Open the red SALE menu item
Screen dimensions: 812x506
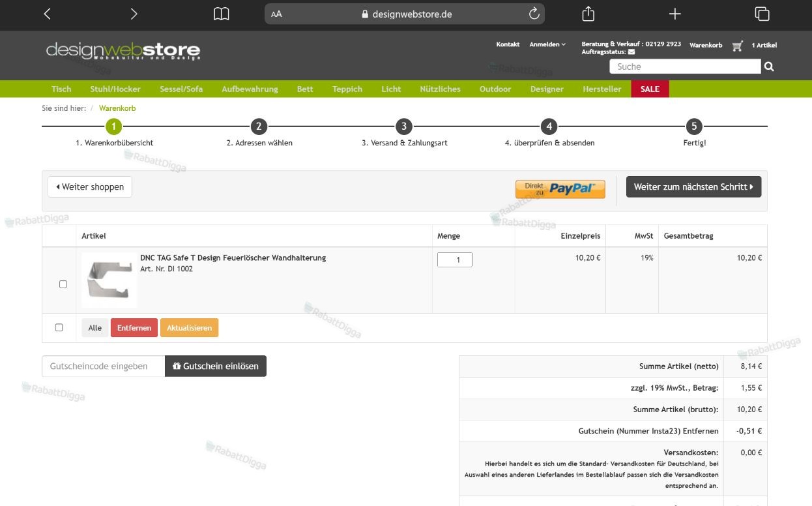coord(650,89)
